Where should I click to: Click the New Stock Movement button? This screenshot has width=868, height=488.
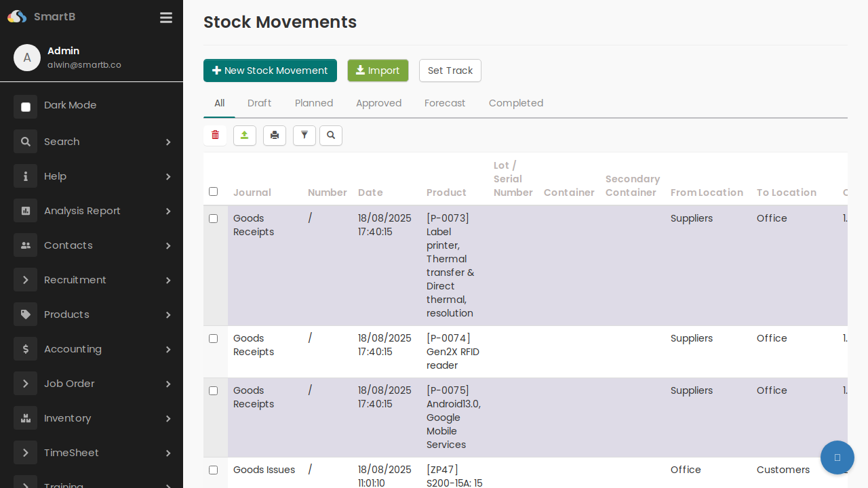click(270, 70)
